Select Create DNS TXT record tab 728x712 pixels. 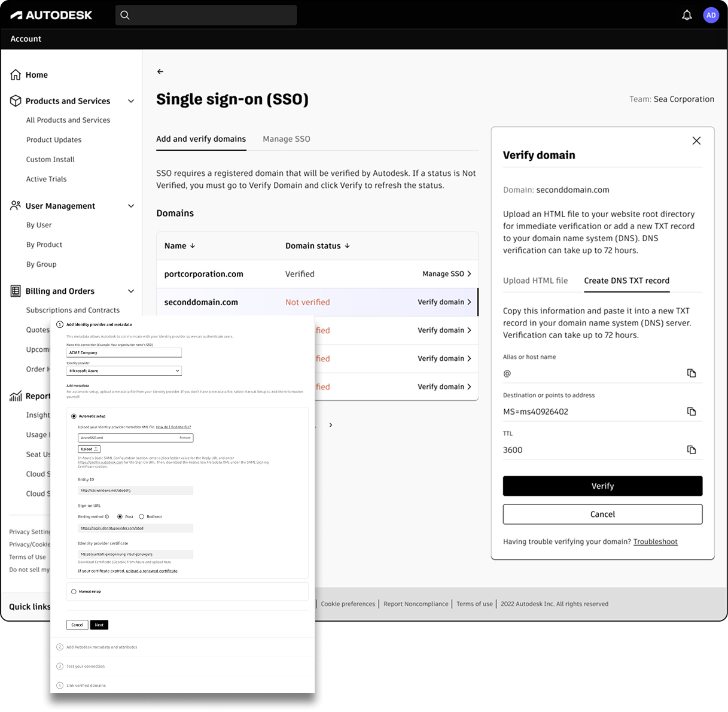tap(627, 281)
